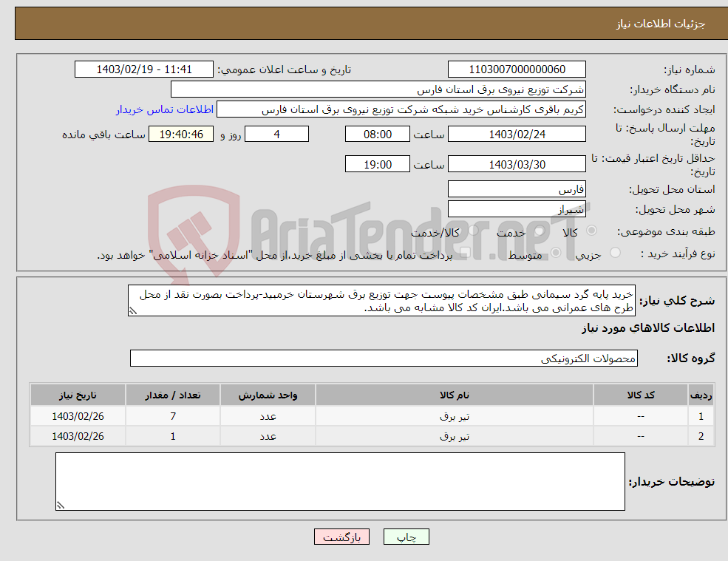728x561 pixels.
Task: Click the buyer notes textarea
Action: tap(340, 482)
